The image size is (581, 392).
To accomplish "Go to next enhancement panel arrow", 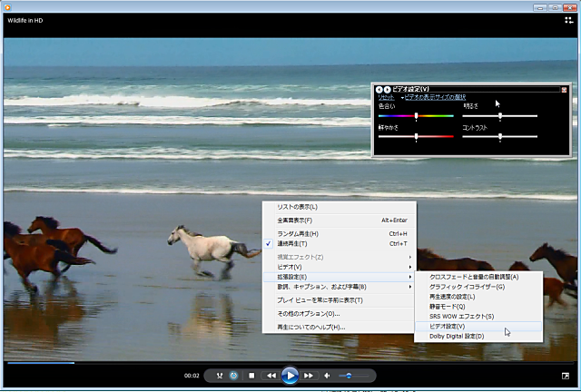I will tap(387, 89).
